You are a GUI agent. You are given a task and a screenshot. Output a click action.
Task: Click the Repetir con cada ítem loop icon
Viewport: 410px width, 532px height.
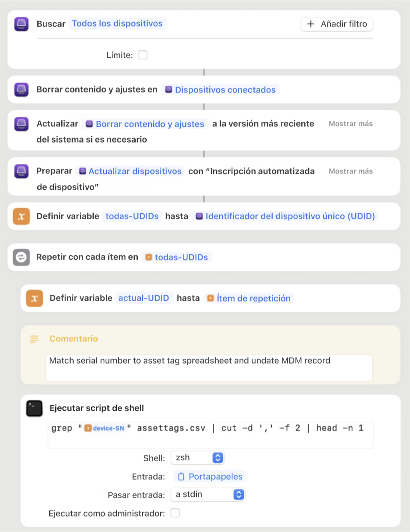(x=21, y=257)
